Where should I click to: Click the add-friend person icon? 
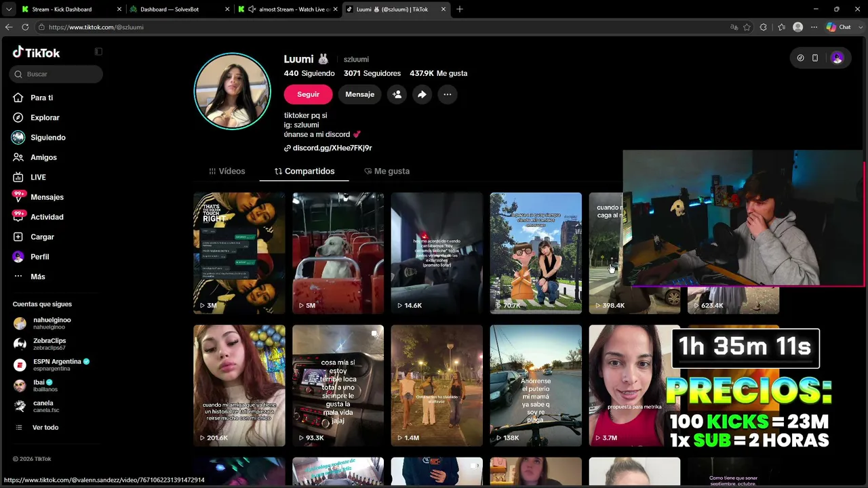click(x=397, y=94)
